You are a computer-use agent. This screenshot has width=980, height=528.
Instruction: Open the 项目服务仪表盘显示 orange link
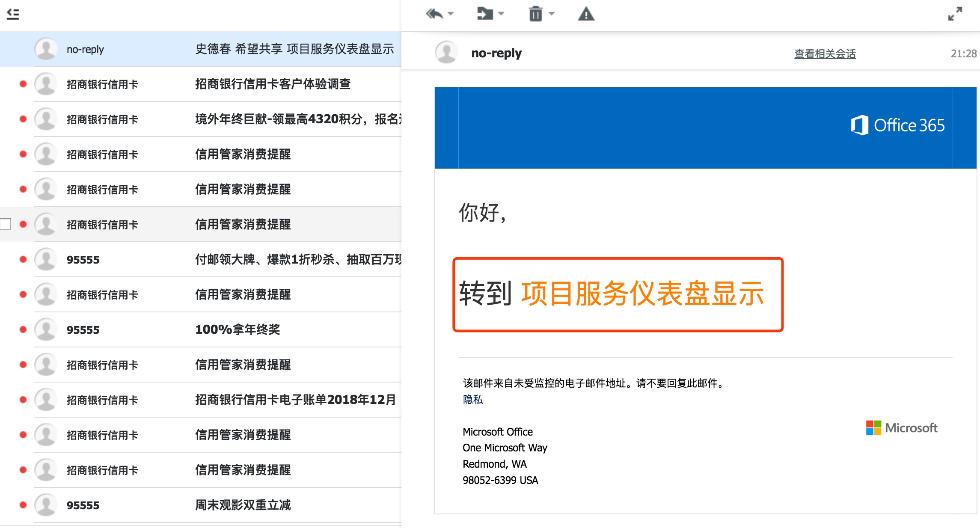(642, 294)
